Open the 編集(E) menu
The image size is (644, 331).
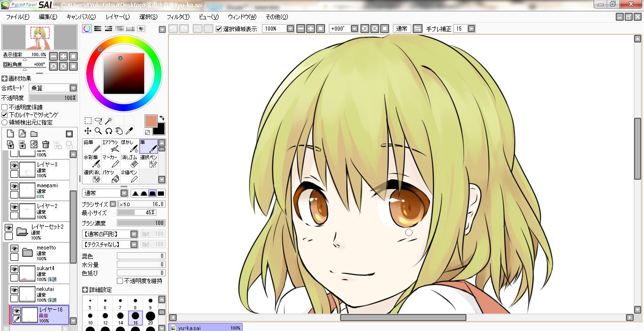point(48,17)
